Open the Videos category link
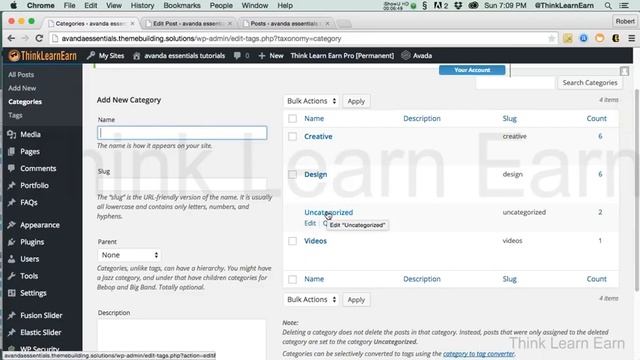 coord(316,241)
